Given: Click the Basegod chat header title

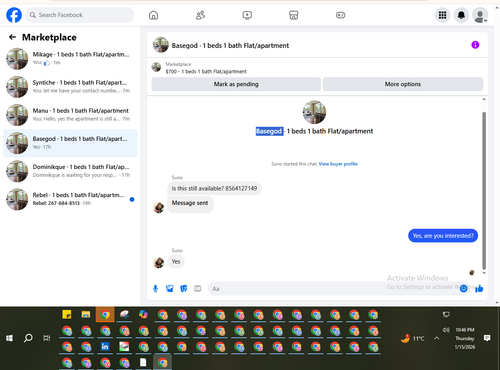Looking at the screenshot, I should (230, 45).
